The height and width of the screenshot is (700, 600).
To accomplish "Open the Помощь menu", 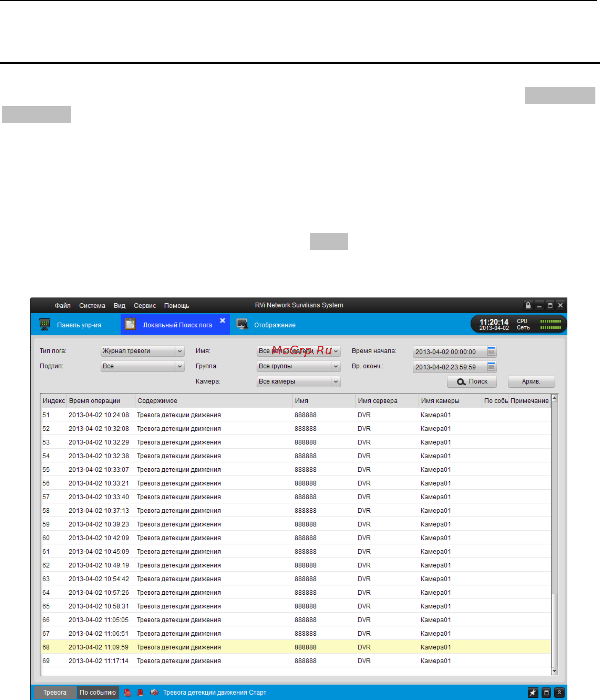I will click(x=176, y=305).
